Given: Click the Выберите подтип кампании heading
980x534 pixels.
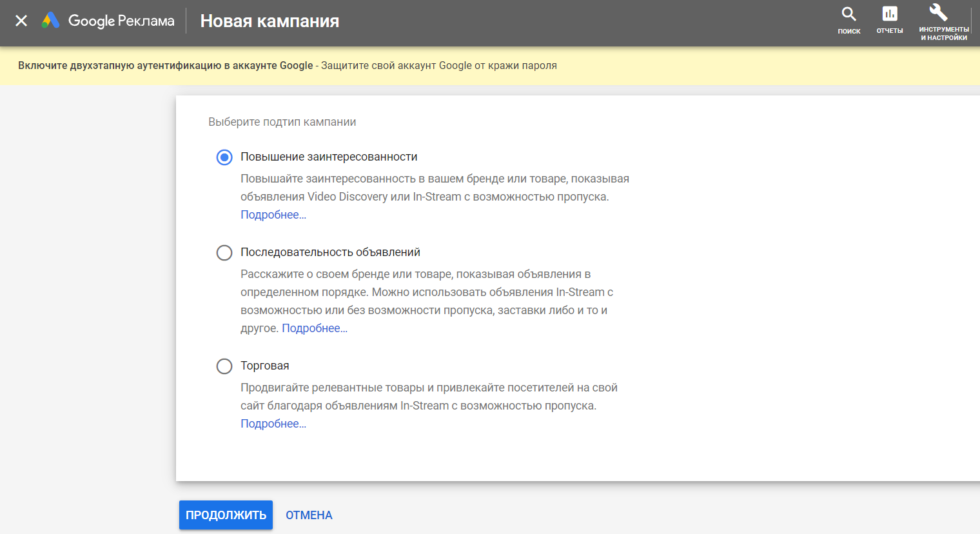Looking at the screenshot, I should (x=282, y=122).
